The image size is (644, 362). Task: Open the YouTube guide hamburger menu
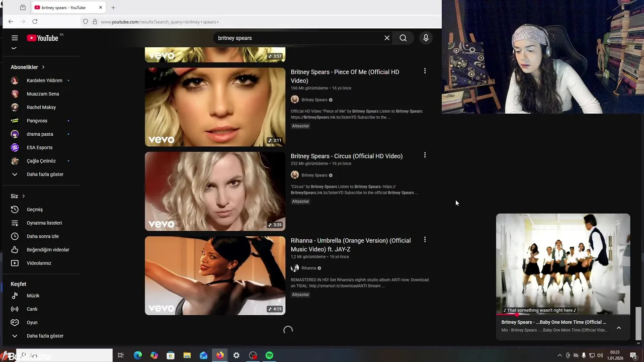[15, 38]
